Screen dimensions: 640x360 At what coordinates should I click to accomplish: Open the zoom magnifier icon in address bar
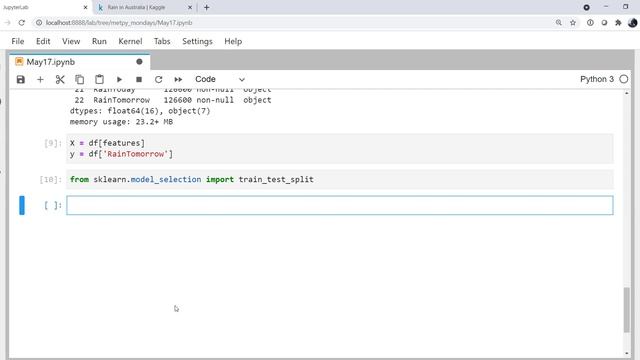(558, 23)
